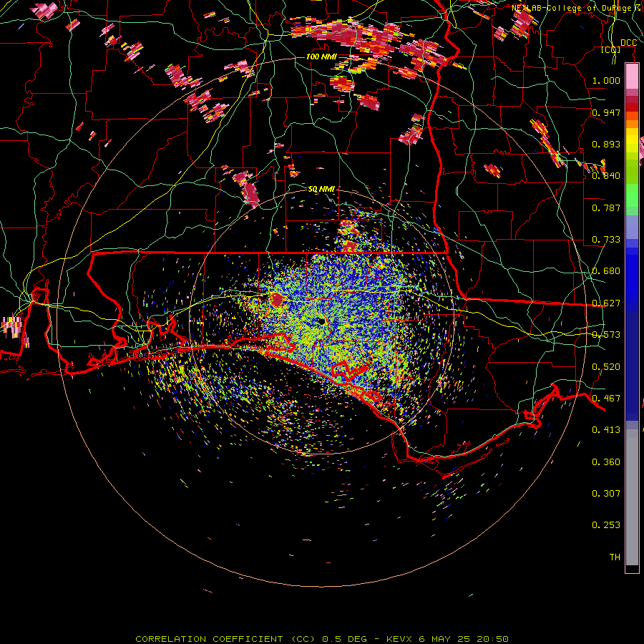
Task: Click the TH threshold label on the scale
Action: pos(615,557)
